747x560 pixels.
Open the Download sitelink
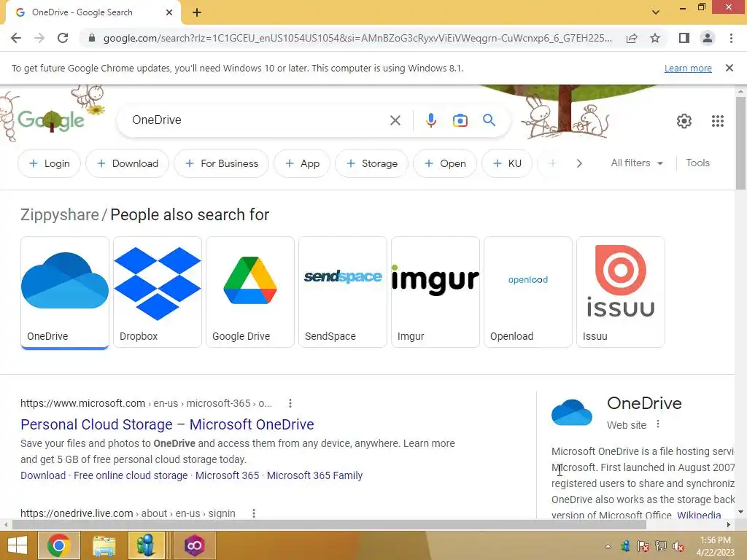point(43,475)
